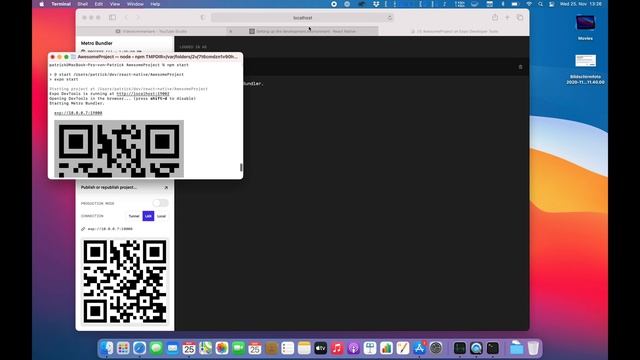Open Messages from the Dock
Image resolution: width=640 pixels, height=360 pixels.
click(x=156, y=348)
